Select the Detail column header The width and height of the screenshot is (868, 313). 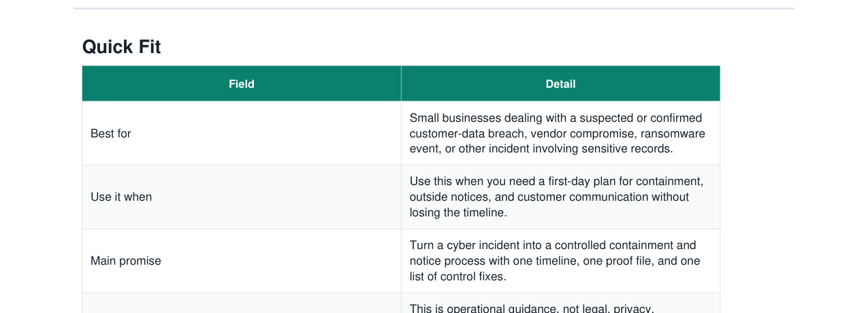point(560,84)
